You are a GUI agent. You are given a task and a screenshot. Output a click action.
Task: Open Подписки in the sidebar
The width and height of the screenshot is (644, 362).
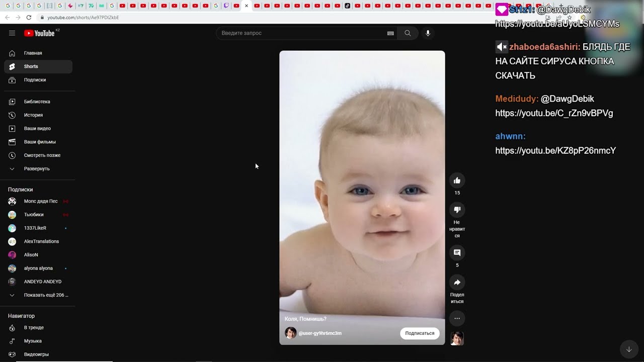(38, 80)
